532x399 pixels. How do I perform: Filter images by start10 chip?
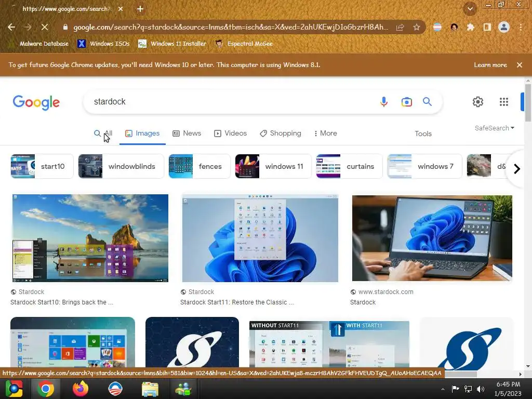[42, 166]
